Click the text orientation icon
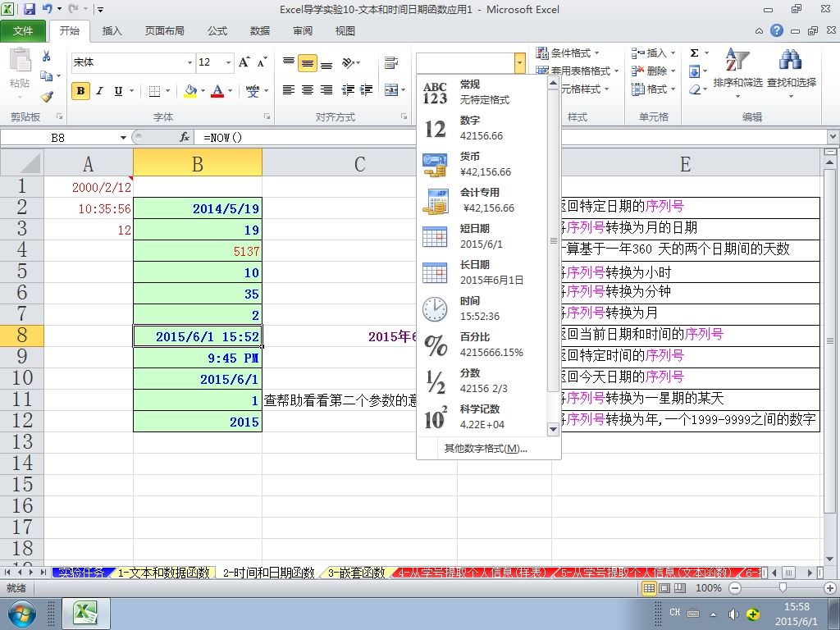 348,62
